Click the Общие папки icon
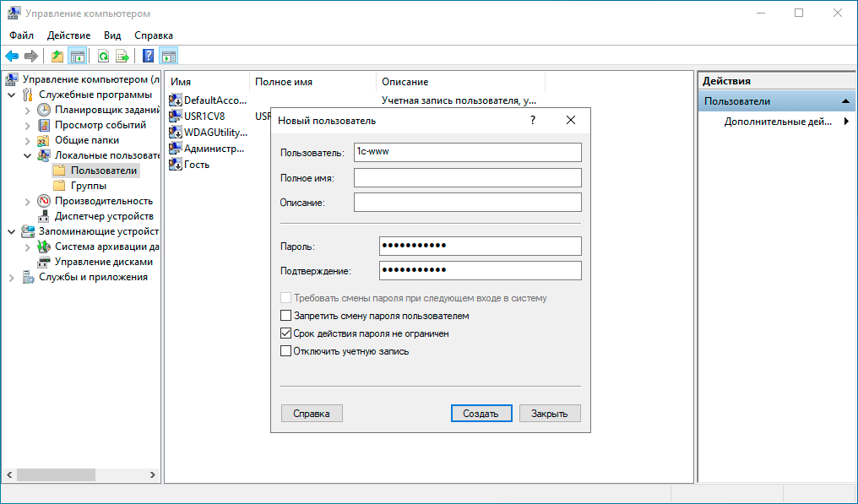Viewport: 858px width, 504px height. tap(44, 140)
